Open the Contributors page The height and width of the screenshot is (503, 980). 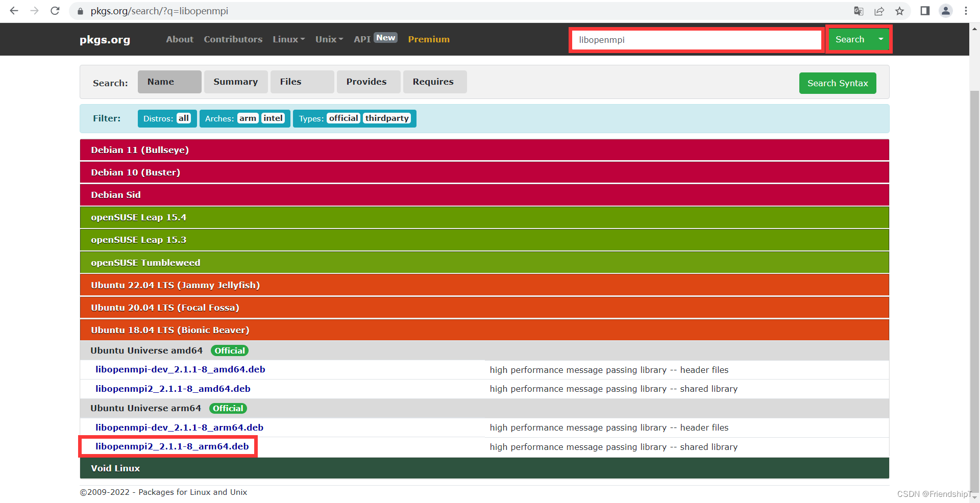(x=233, y=39)
